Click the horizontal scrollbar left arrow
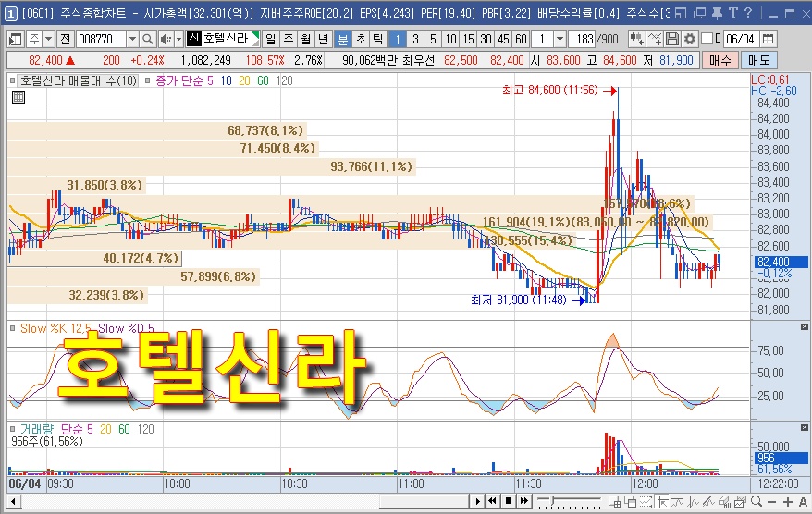Viewport: 812px width, 514px height. [x=14, y=501]
